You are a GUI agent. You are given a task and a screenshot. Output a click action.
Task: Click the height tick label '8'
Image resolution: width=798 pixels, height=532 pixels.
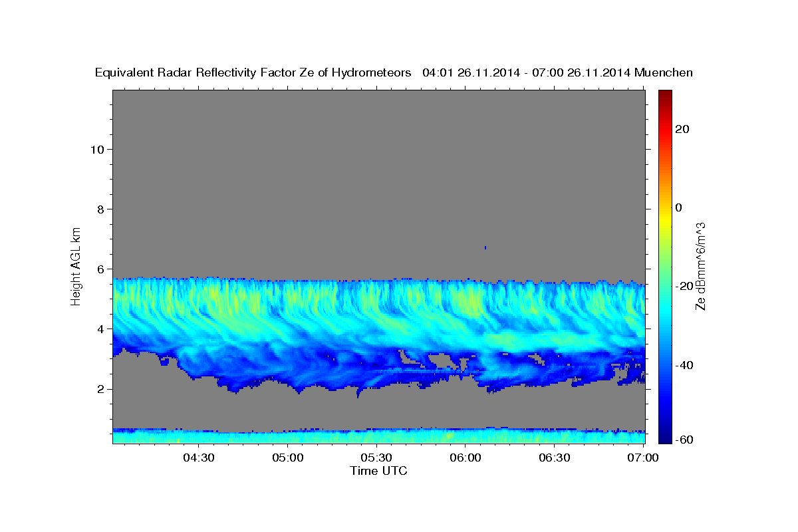[x=99, y=209]
